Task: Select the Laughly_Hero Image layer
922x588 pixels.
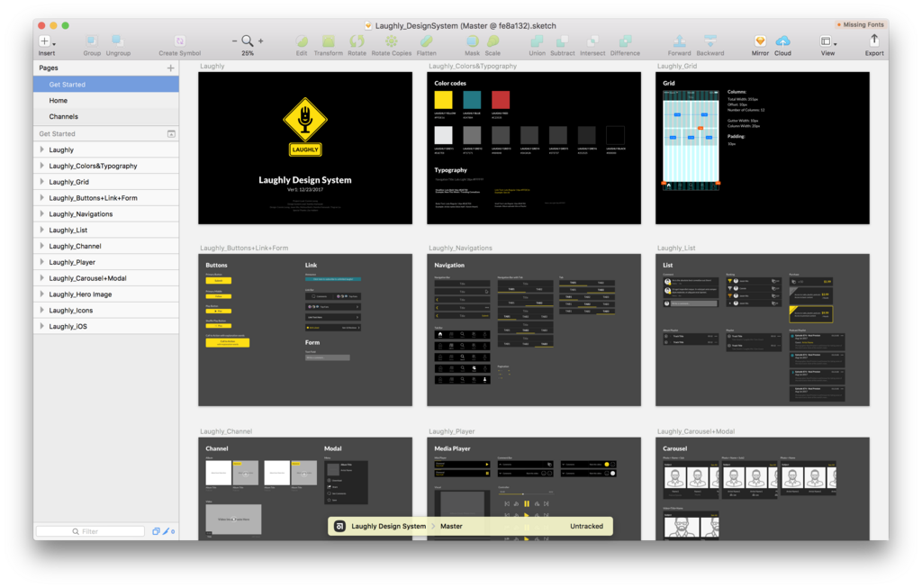Action: pyautogui.click(x=106, y=294)
